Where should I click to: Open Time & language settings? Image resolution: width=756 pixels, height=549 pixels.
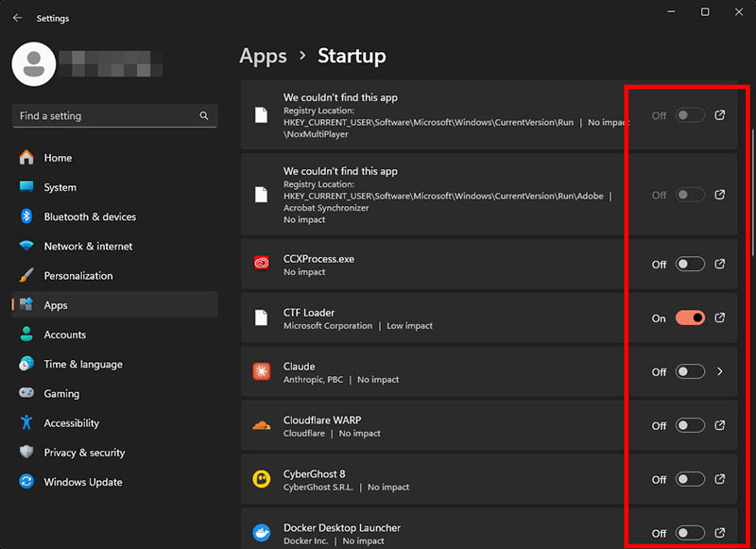(114, 364)
